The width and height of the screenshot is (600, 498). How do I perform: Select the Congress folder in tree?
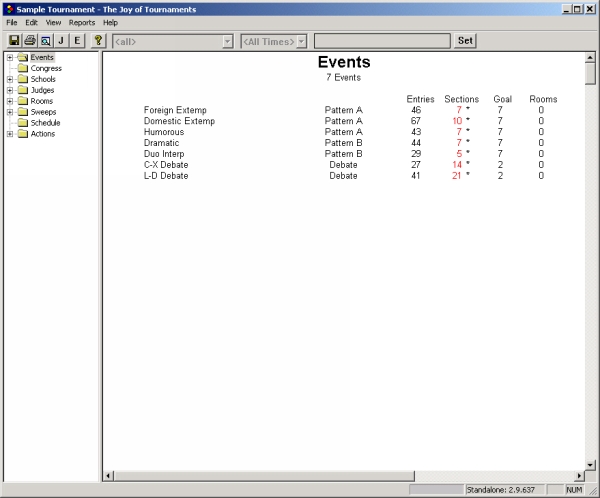click(x=46, y=68)
